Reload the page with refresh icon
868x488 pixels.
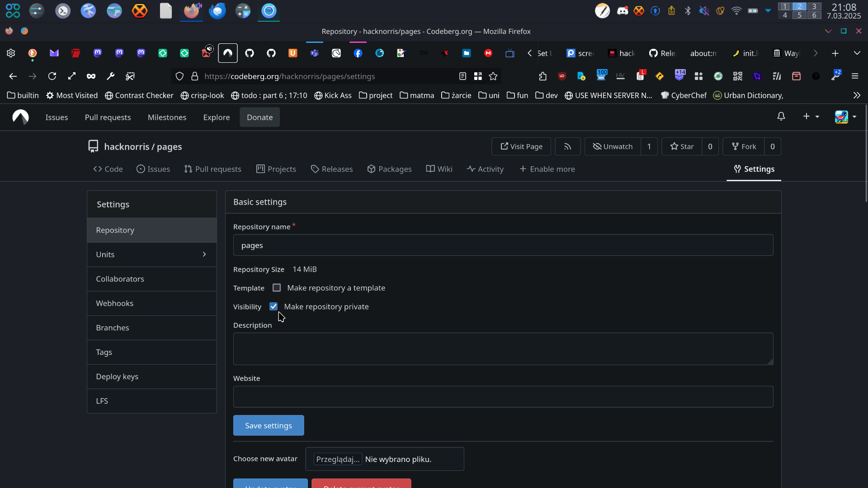(x=52, y=76)
